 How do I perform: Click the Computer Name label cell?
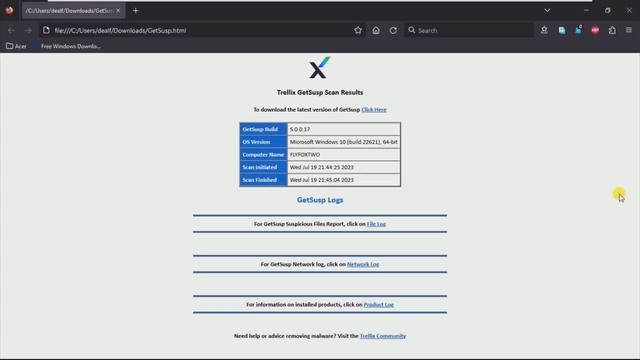tap(264, 154)
